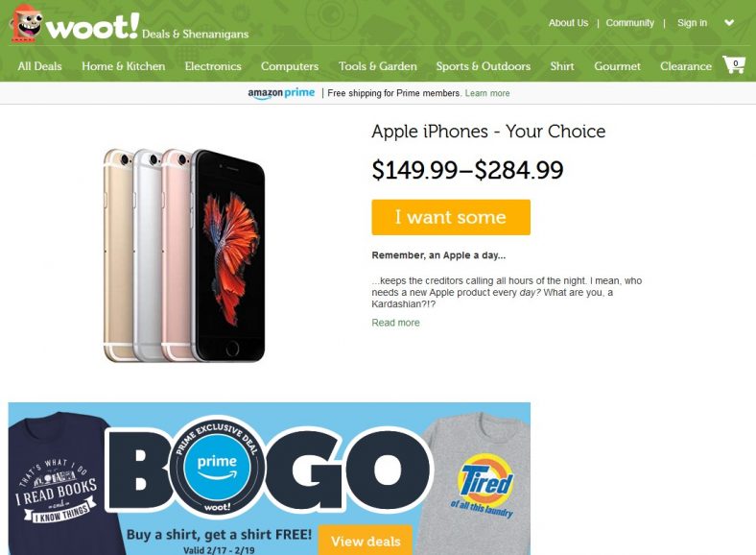
Task: Click the iPhones product image
Action: tap(184, 255)
